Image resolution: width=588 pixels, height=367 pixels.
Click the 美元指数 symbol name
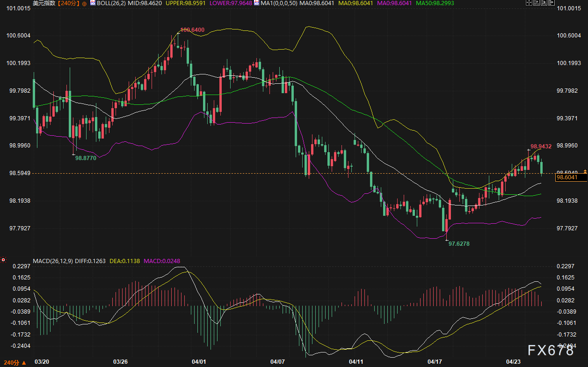point(44,3)
